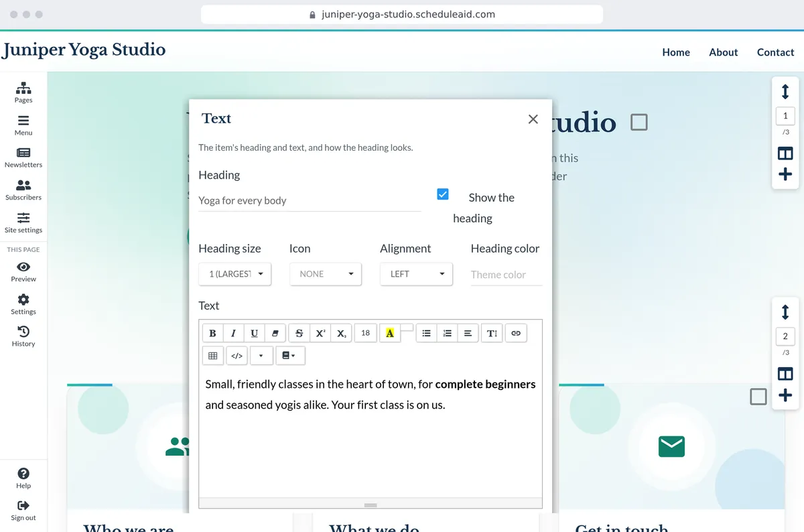Sign out using the sidebar icon
The image size is (804, 532).
click(23, 511)
